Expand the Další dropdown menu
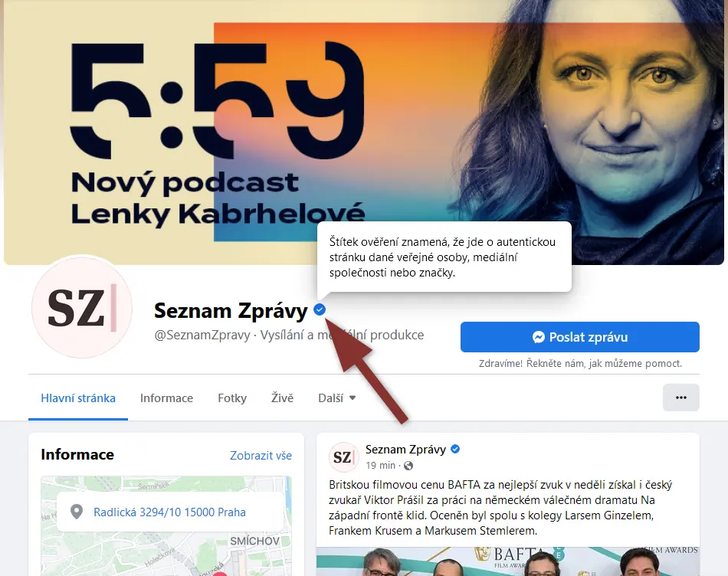Image resolution: width=728 pixels, height=576 pixels. tap(337, 398)
